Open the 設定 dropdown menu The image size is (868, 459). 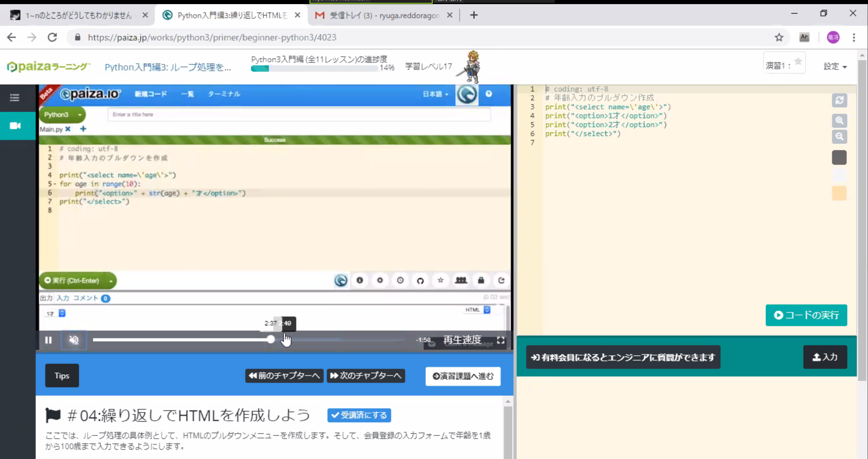pyautogui.click(x=835, y=66)
